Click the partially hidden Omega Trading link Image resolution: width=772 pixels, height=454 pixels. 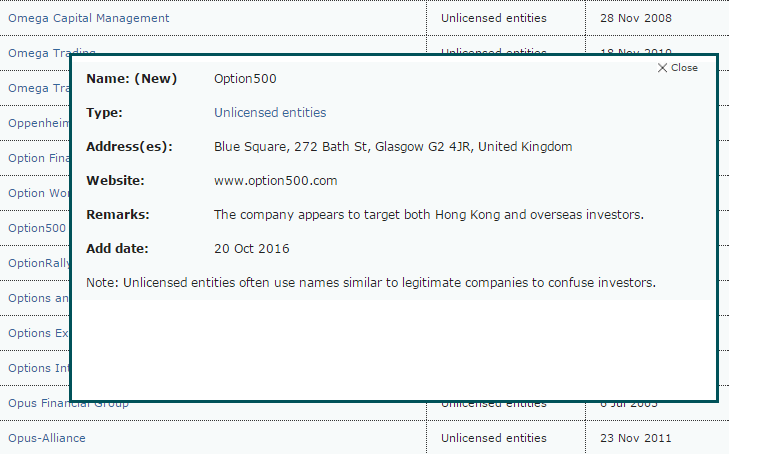click(40, 53)
